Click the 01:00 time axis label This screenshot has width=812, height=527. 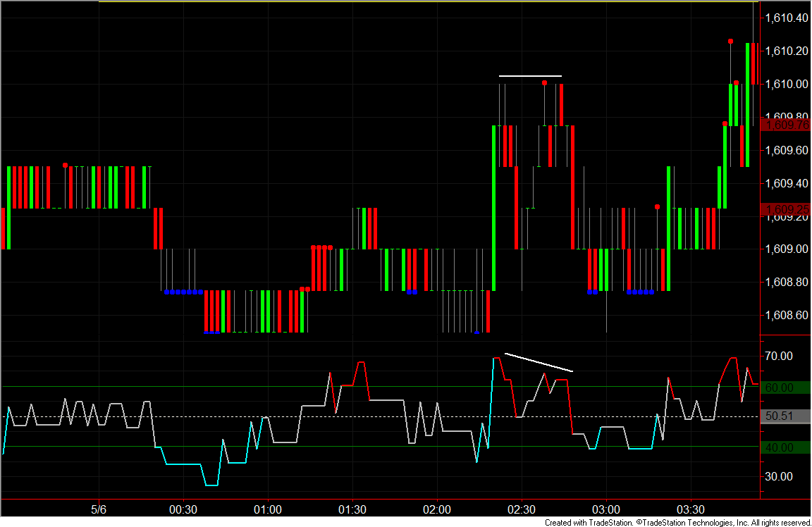[268, 509]
